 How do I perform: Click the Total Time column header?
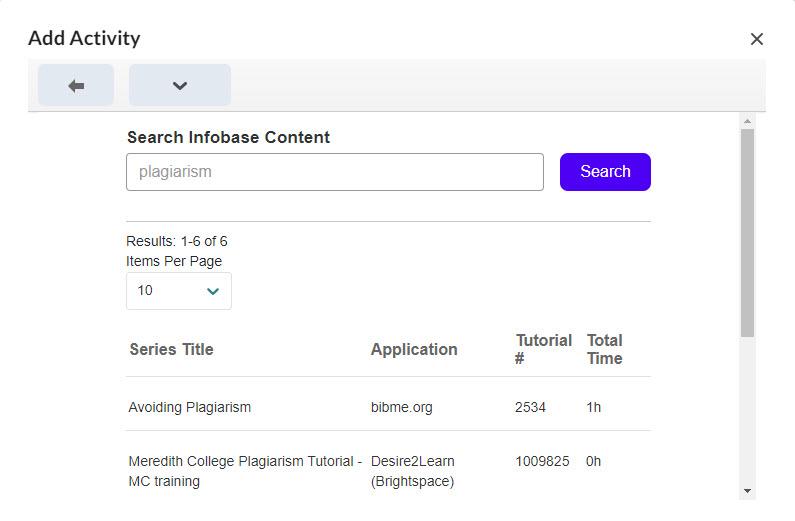click(x=604, y=349)
